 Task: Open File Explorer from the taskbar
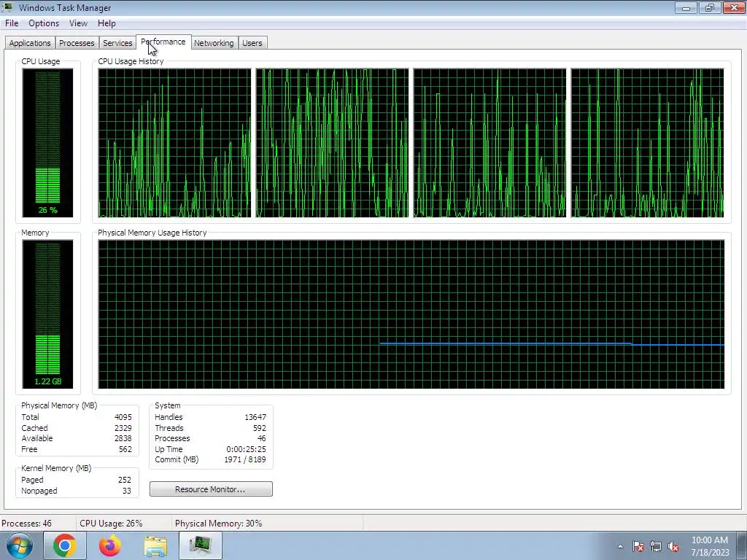155,545
